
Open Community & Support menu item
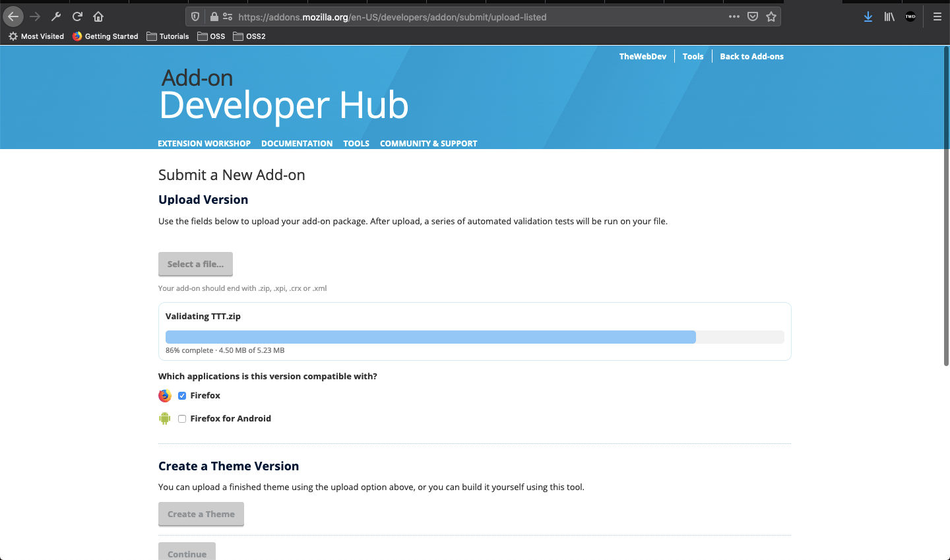click(428, 143)
